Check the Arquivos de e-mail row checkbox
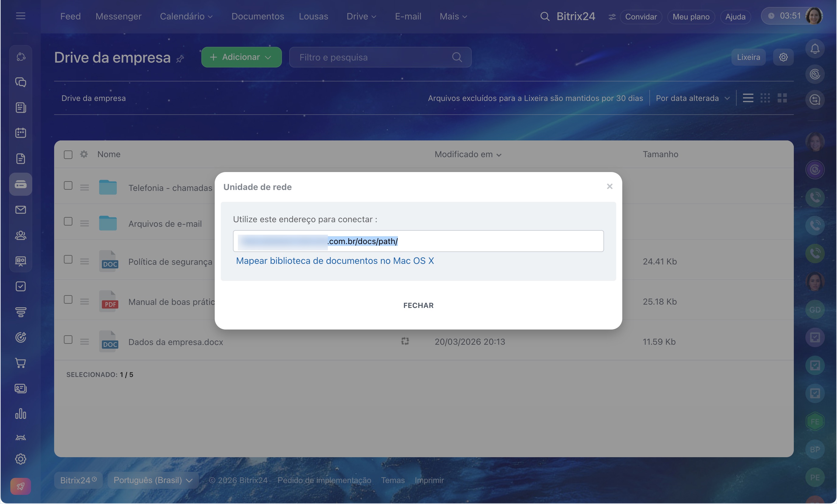Viewport: 837px width, 504px height. (x=68, y=221)
